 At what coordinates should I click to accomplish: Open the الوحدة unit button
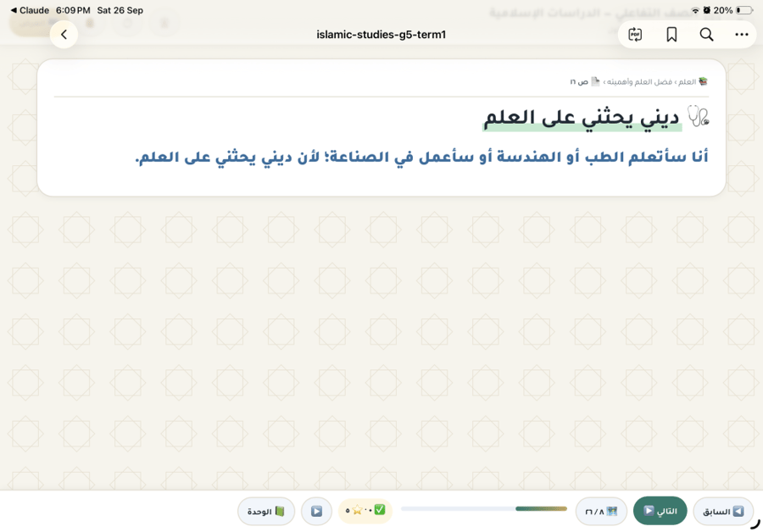point(265,511)
